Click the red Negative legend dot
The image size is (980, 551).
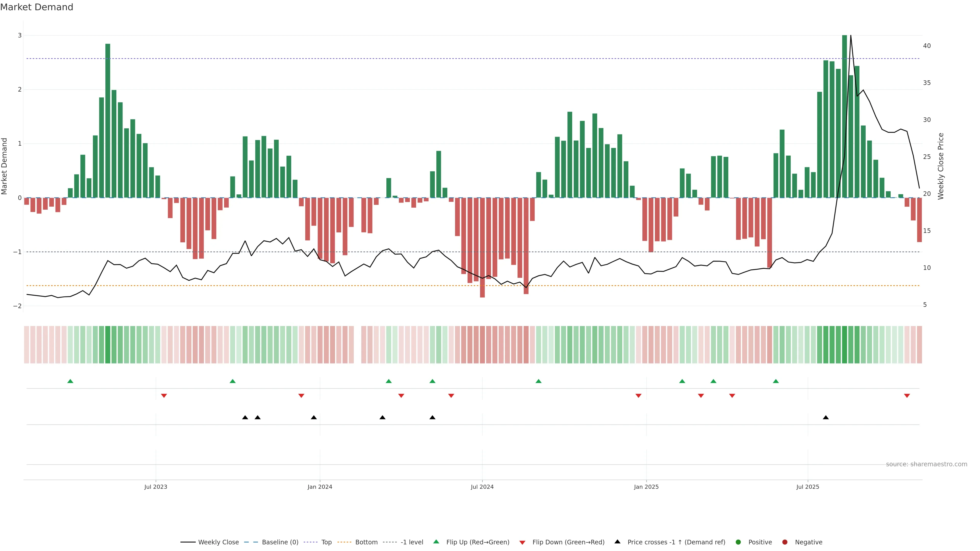pyautogui.click(x=785, y=542)
